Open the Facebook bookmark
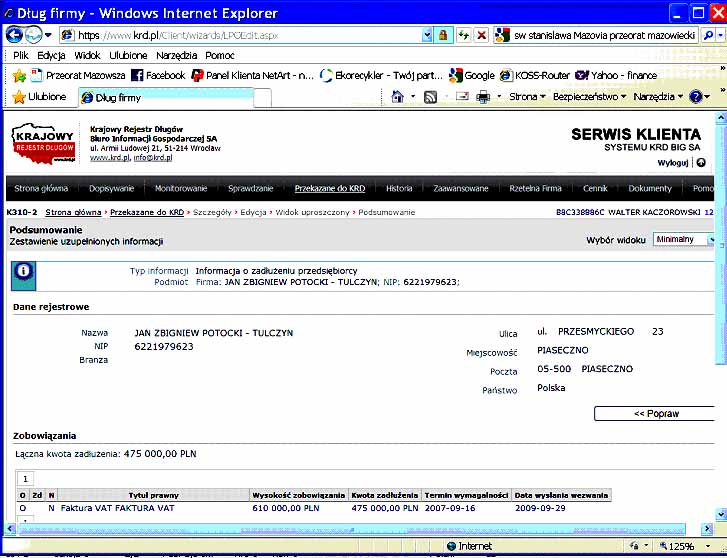The height and width of the screenshot is (558, 727). pyautogui.click(x=158, y=76)
